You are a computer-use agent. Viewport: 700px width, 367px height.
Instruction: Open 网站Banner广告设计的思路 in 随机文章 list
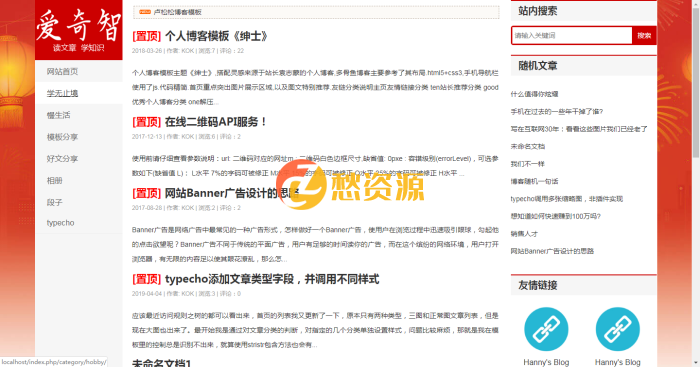click(x=552, y=251)
